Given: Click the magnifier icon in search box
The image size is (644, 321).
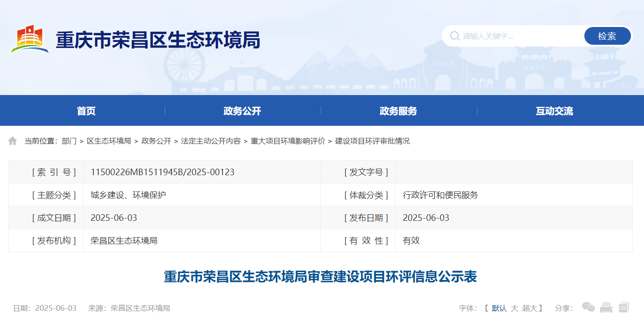Looking at the screenshot, I should [454, 36].
